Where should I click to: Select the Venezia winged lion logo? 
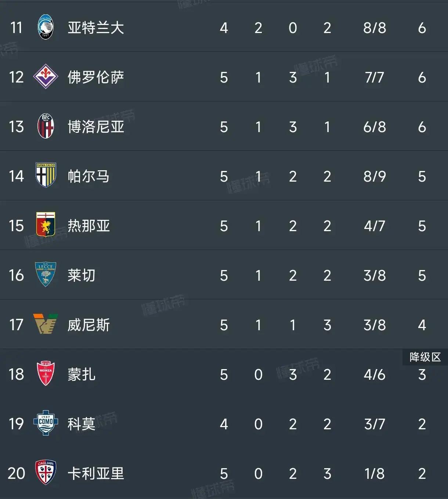tap(46, 324)
